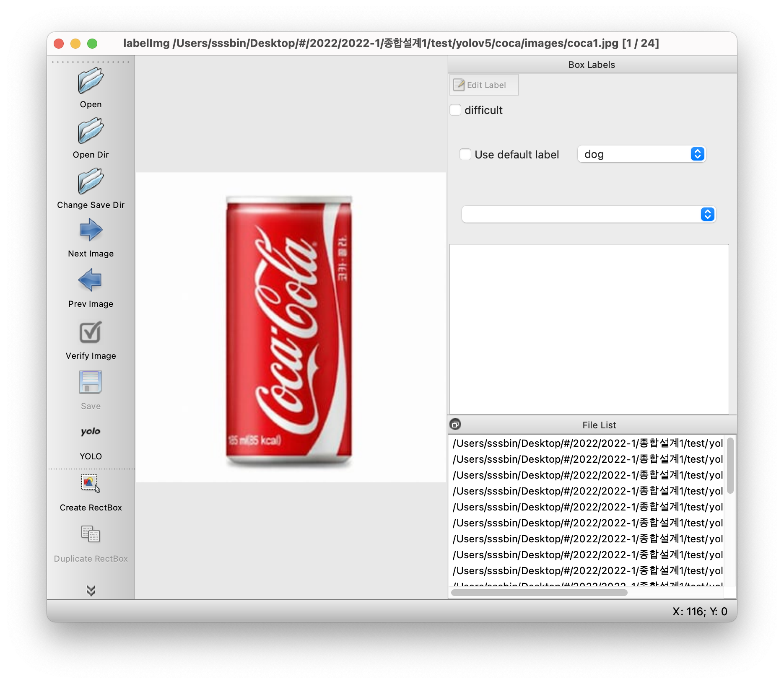784x684 pixels.
Task: Go to the Next Image arrow
Action: pyautogui.click(x=91, y=230)
